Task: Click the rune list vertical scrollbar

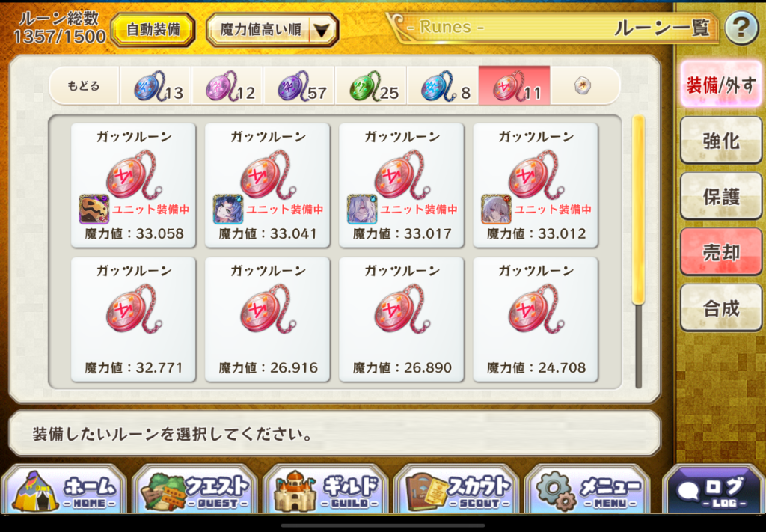Action: coord(638,251)
